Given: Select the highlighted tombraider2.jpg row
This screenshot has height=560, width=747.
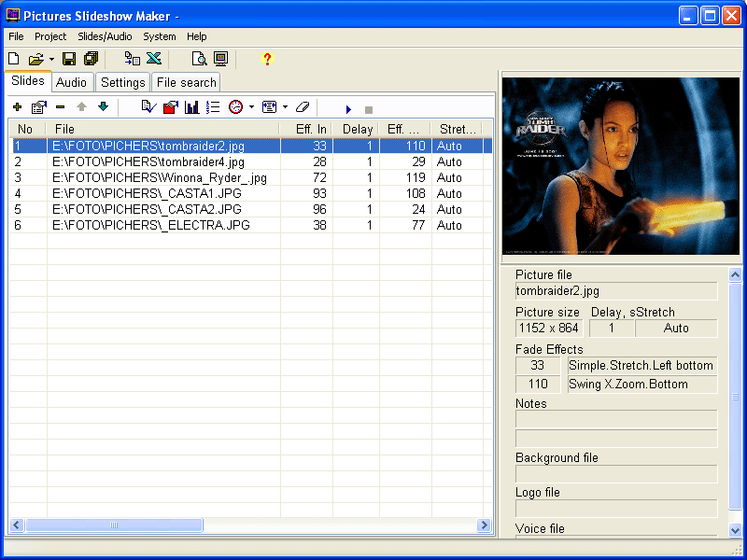Looking at the screenshot, I should (x=250, y=146).
